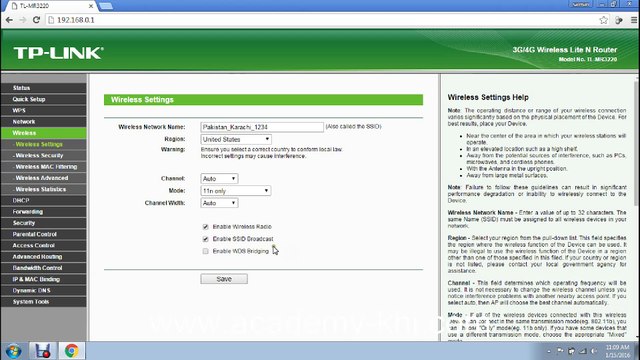Open Advanced Routing menu item
The image size is (640, 360).
(x=44, y=257)
